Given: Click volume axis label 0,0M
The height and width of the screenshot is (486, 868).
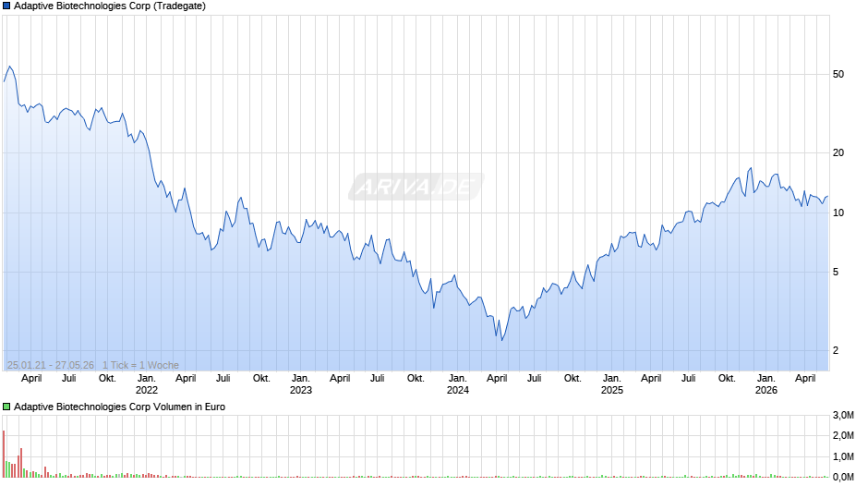Looking at the screenshot, I should 843,477.
